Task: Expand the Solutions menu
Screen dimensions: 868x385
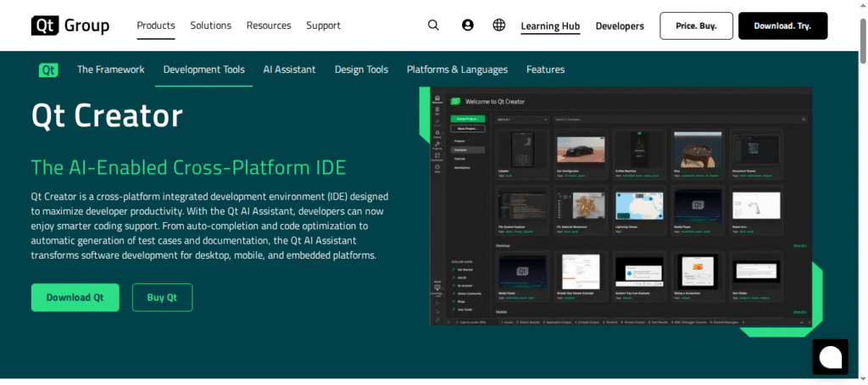Action: click(211, 25)
